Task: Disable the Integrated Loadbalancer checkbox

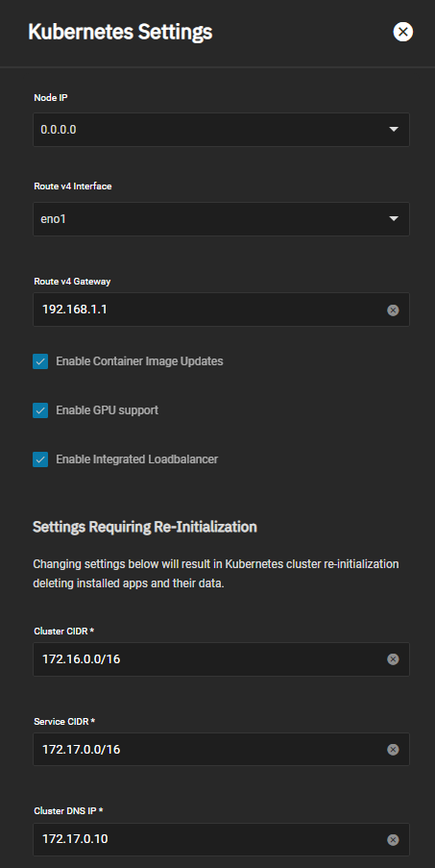Action: pyautogui.click(x=40, y=459)
